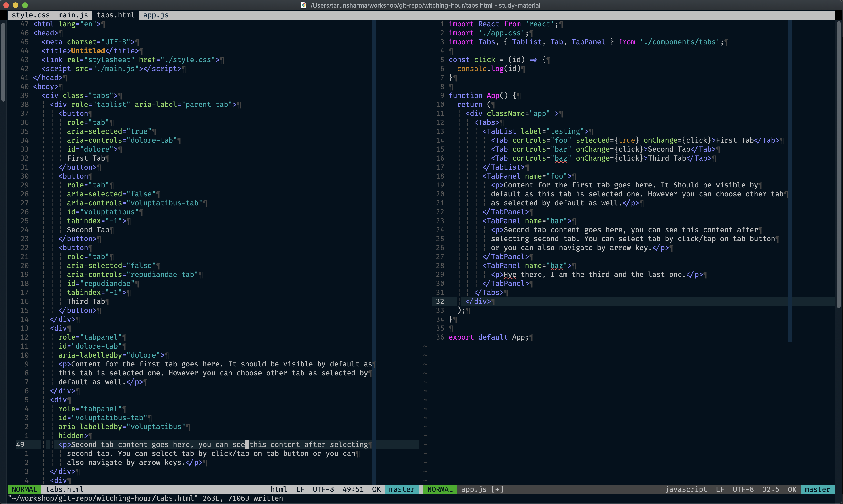Click the TabList label="testing" line

point(536,131)
